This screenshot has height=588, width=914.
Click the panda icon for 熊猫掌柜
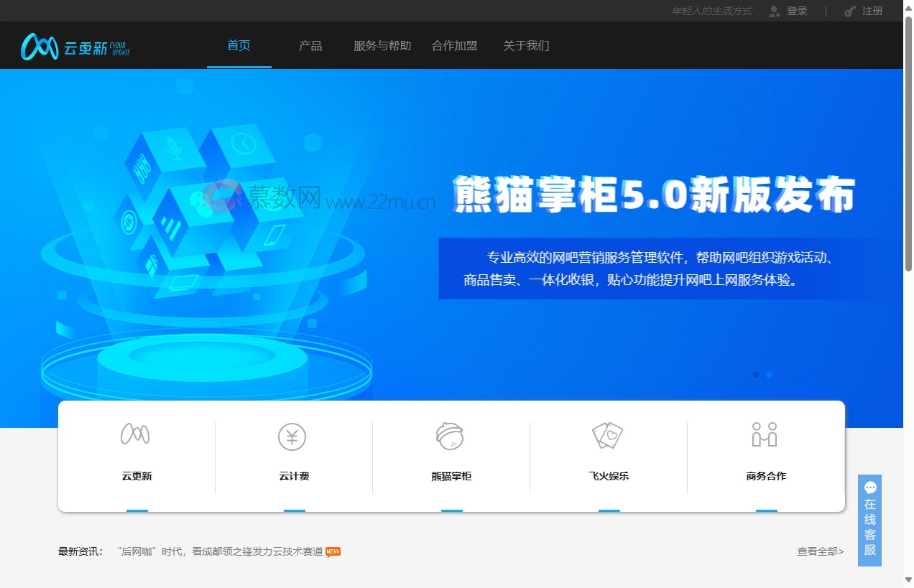451,434
